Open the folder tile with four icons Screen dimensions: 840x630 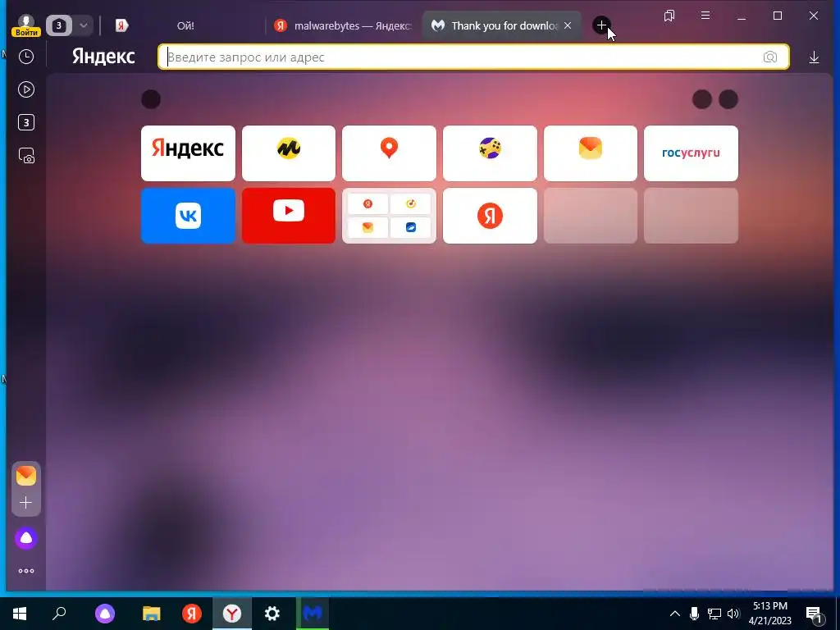[389, 216]
